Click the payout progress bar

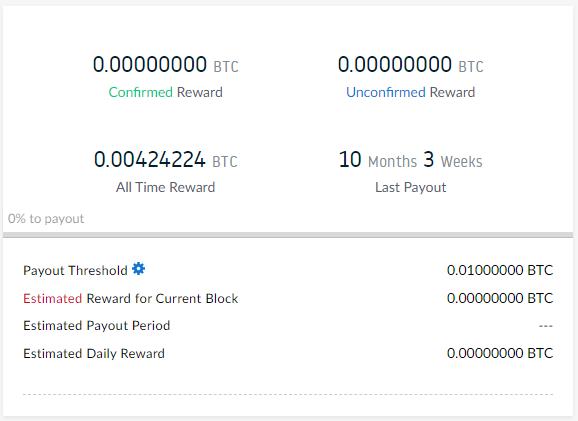288,235
